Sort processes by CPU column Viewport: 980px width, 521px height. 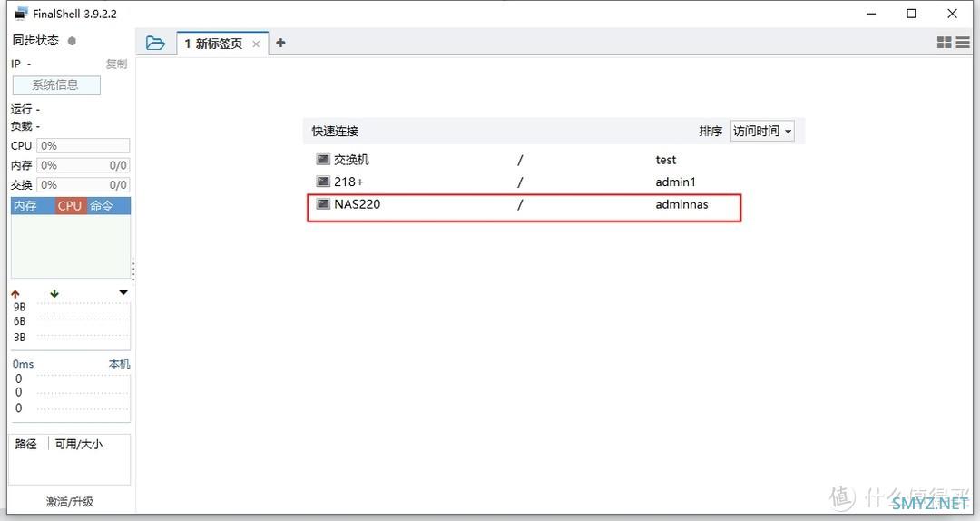pos(69,206)
